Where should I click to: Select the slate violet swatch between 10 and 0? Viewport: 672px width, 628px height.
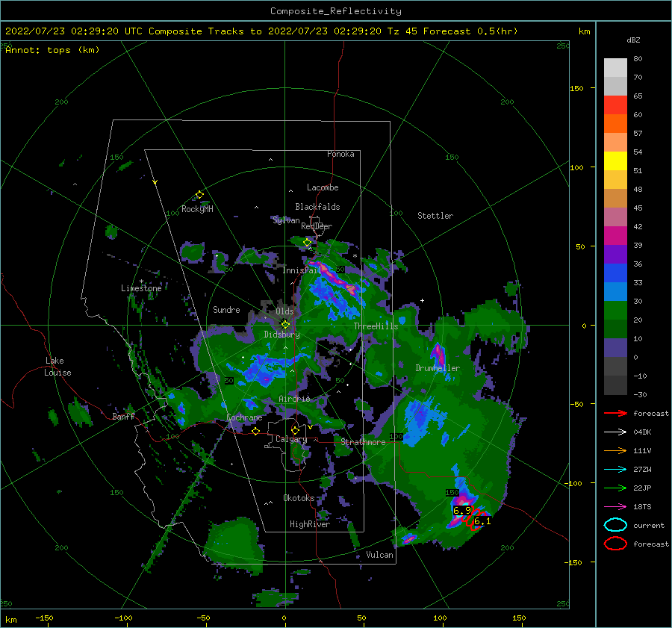615,347
